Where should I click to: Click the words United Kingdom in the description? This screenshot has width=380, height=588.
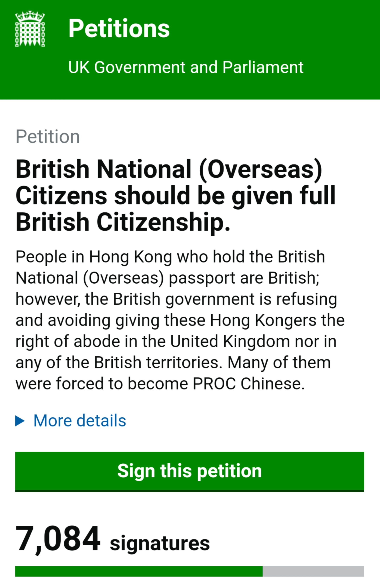pyautogui.click(x=230, y=341)
